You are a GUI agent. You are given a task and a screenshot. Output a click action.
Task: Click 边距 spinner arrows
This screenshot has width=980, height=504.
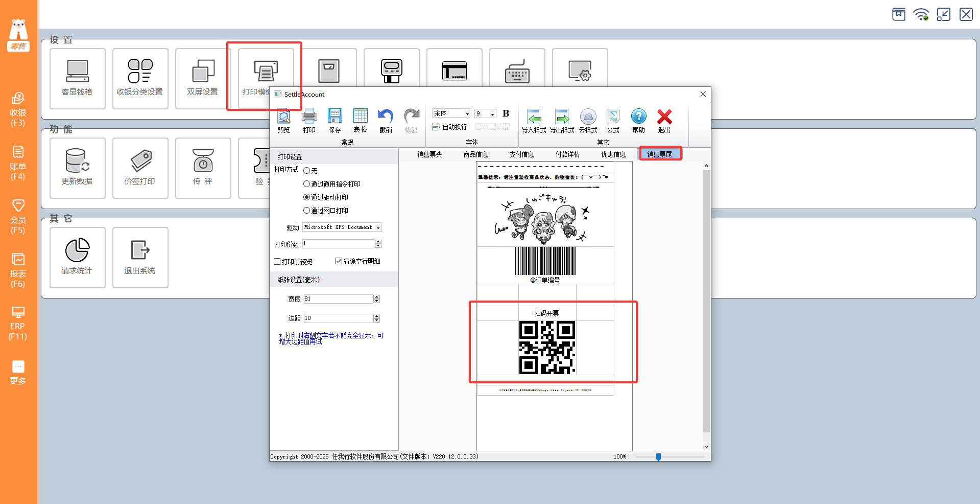pos(377,318)
